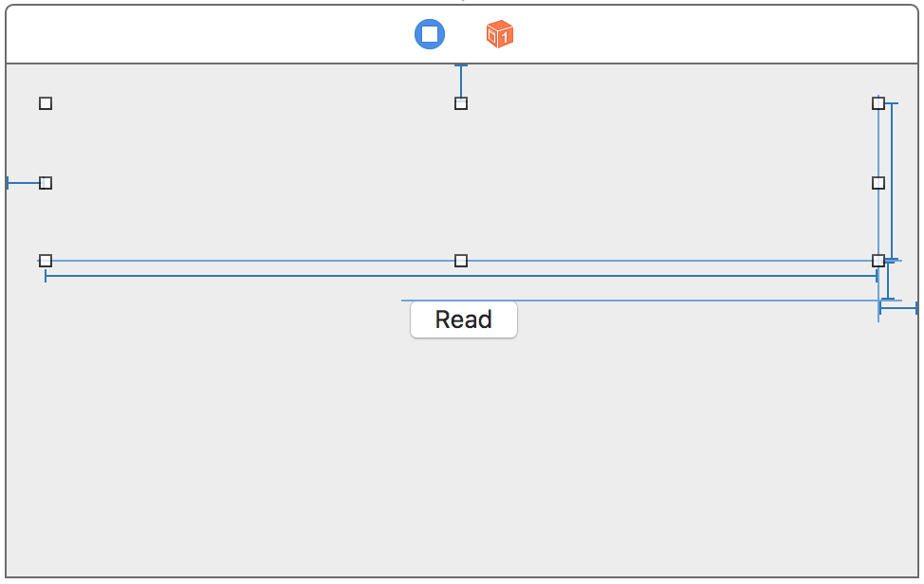Click the top-center selection handle
Image resolution: width=924 pixels, height=584 pixels.
460,102
